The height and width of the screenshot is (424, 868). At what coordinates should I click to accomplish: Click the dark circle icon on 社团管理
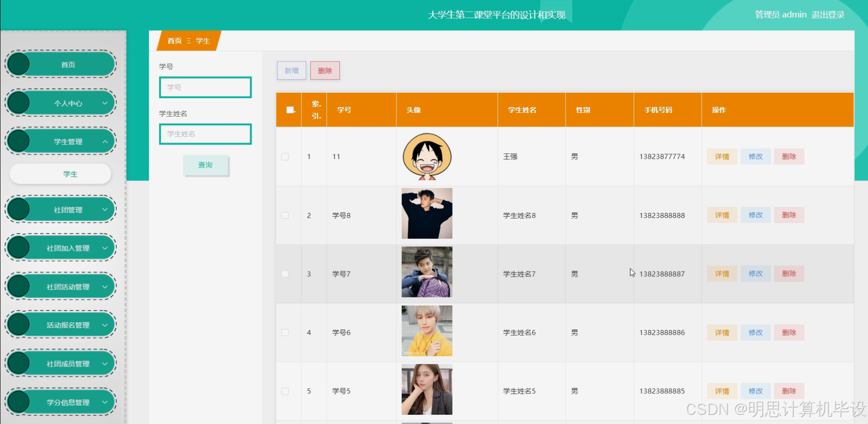pos(18,209)
